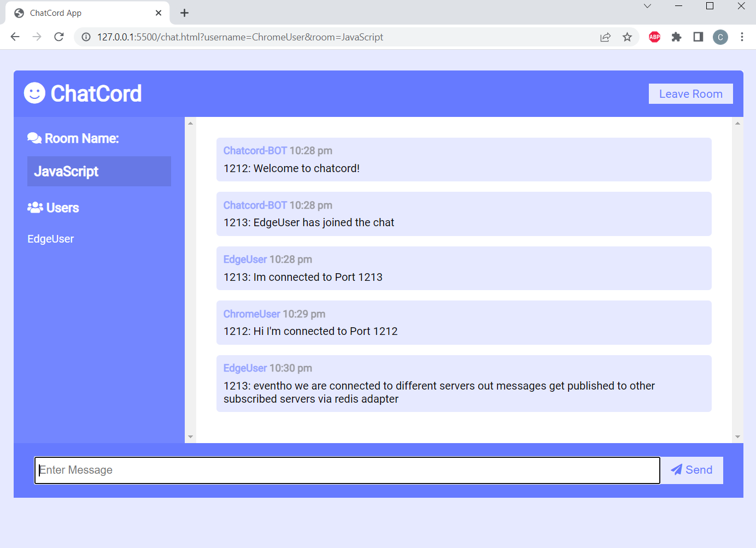Viewport: 756px width, 548px height.
Task: View site information icon beside URL
Action: click(86, 37)
